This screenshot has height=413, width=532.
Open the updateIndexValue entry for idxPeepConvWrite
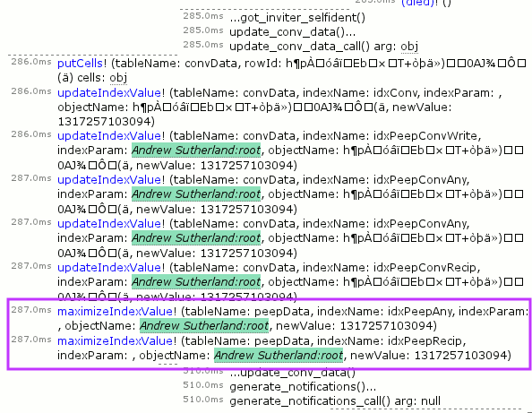pos(109,136)
